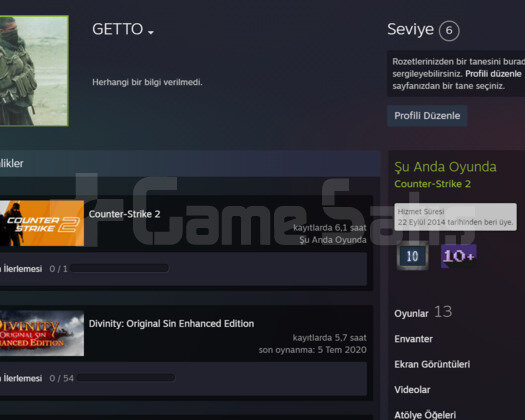Click the recent activity section header bar
Screen dimensions: 525x420
point(190,163)
